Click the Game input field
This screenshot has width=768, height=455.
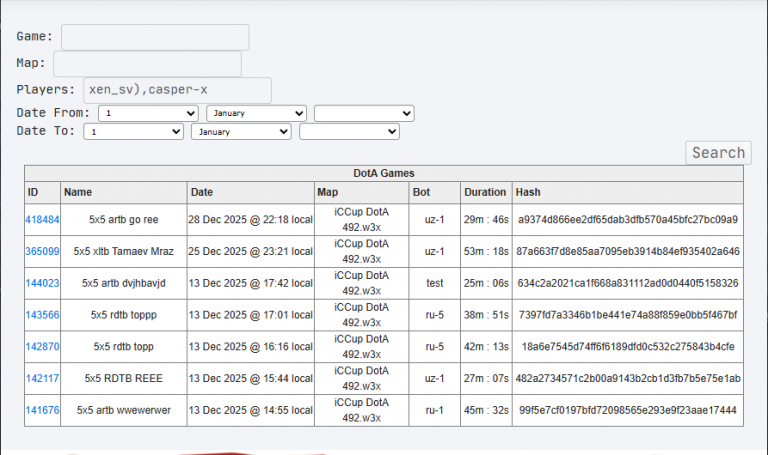pyautogui.click(x=155, y=37)
